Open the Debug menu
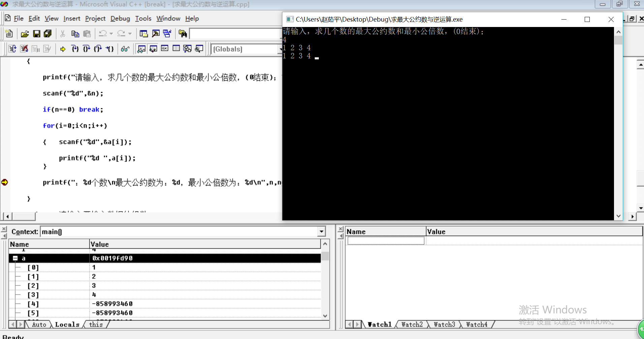The width and height of the screenshot is (644, 339). point(120,18)
